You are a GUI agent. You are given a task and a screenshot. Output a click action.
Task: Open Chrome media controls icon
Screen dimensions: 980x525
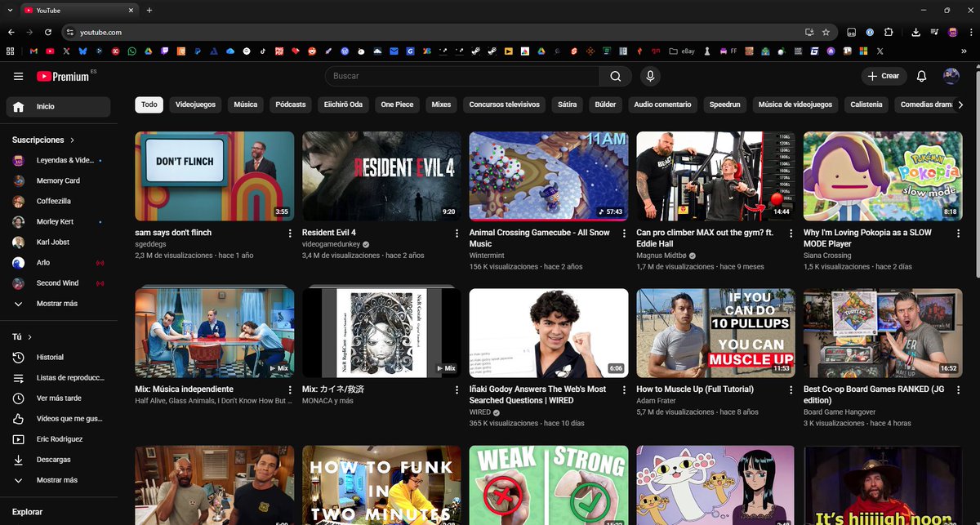pos(934,32)
